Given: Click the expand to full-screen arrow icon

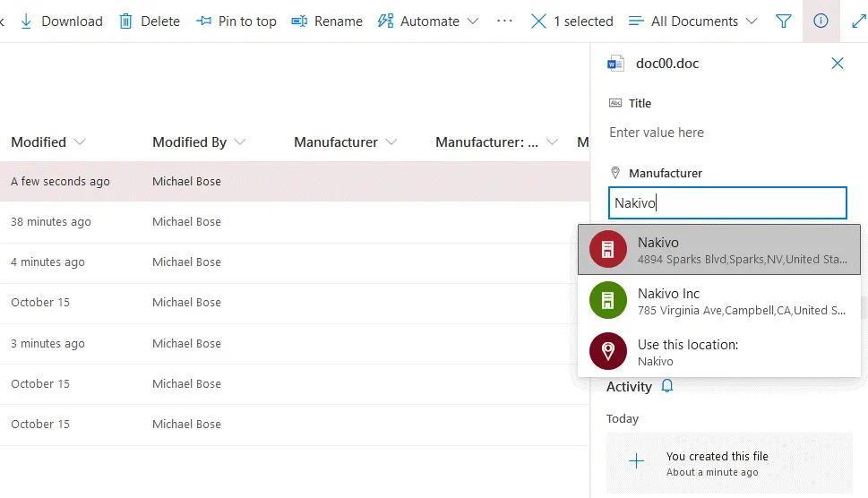Looking at the screenshot, I should pos(858,21).
